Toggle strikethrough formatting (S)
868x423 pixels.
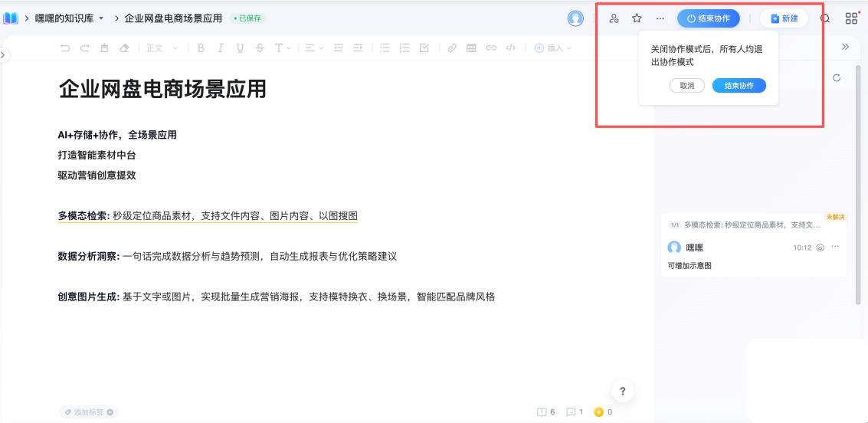[x=260, y=48]
